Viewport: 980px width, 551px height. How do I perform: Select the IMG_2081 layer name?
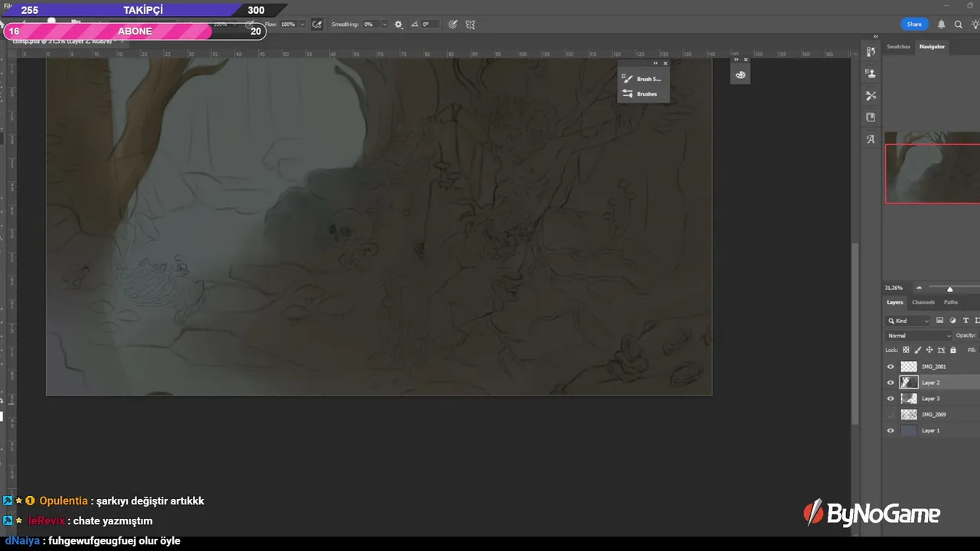933,367
